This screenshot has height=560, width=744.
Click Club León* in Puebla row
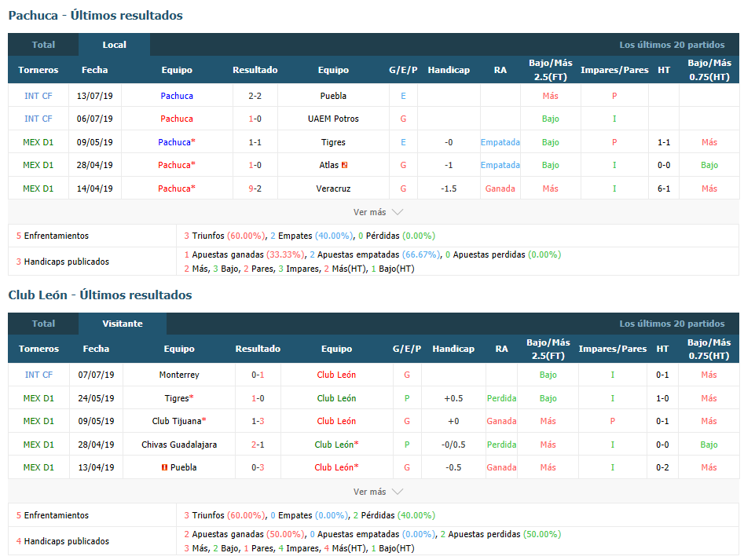[x=336, y=467]
